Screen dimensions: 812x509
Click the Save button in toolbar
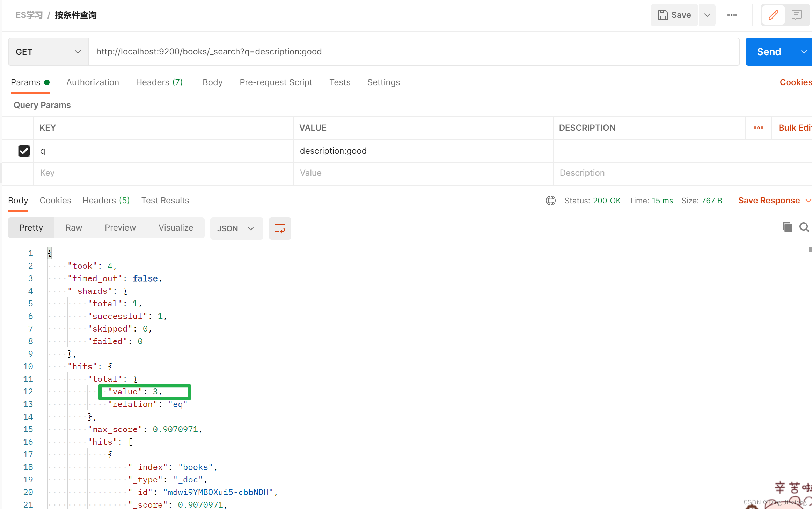click(x=674, y=15)
